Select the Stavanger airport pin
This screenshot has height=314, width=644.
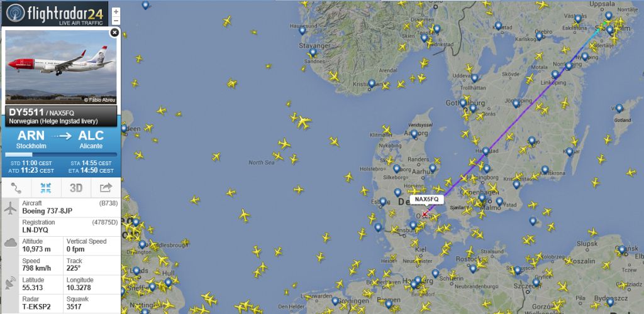pyautogui.click(x=313, y=53)
